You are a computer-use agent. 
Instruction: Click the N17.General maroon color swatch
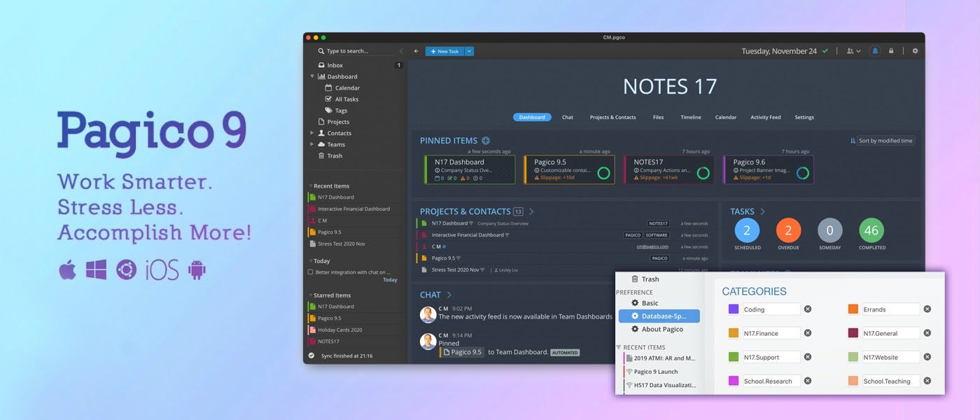(x=853, y=333)
